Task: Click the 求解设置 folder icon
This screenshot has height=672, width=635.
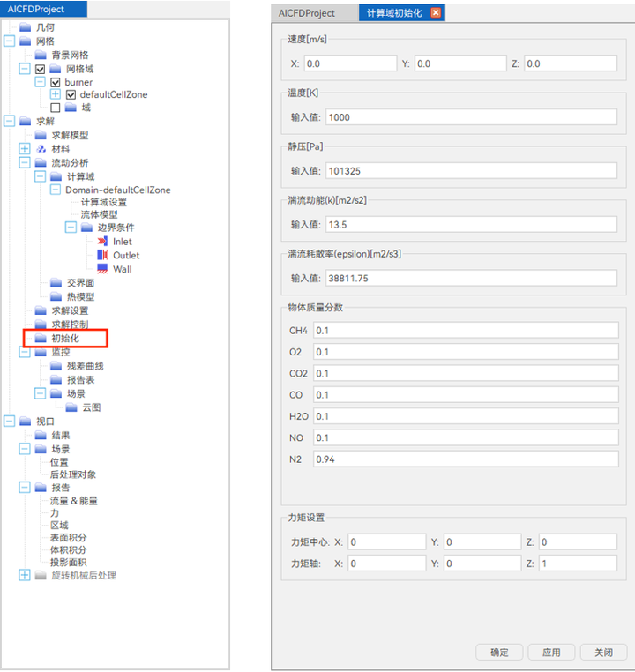Action: click(41, 310)
